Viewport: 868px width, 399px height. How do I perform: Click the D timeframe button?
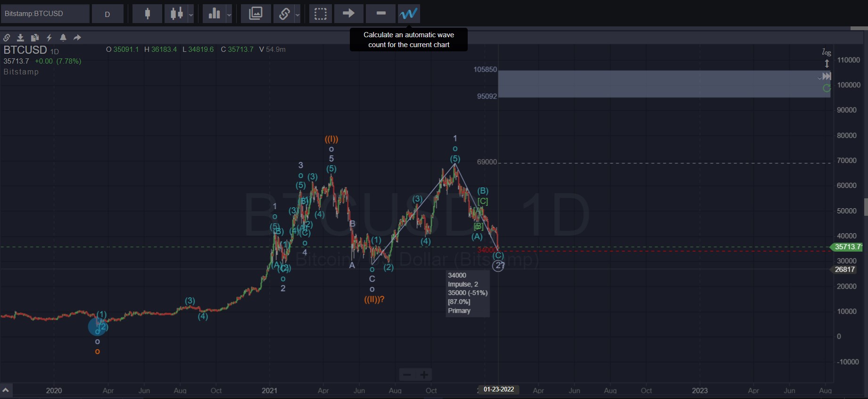107,14
